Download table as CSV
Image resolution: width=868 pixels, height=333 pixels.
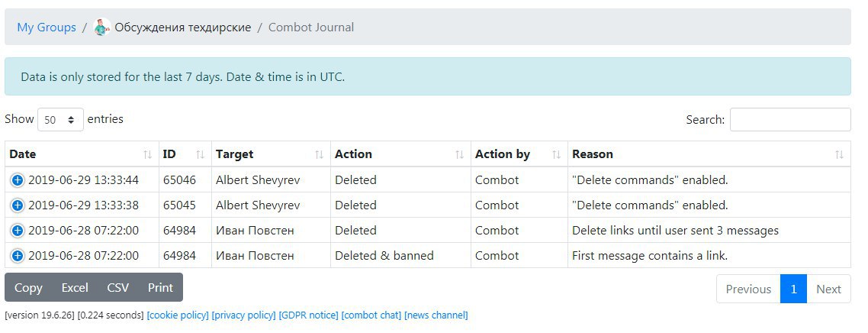[x=118, y=288]
